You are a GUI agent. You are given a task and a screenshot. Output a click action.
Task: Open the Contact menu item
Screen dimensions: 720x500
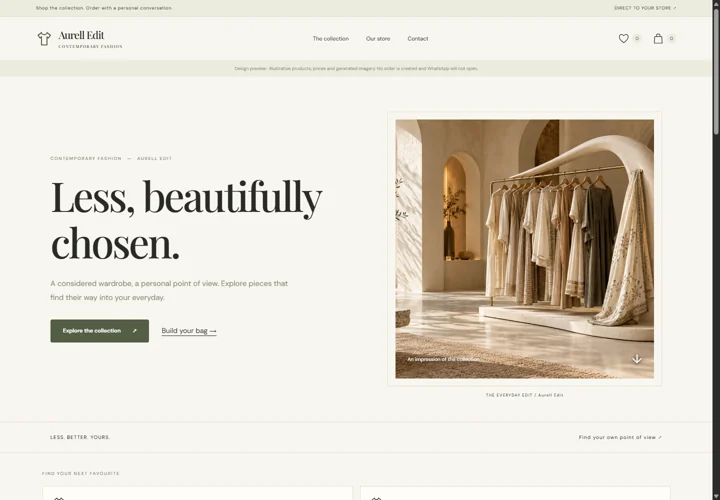point(418,39)
